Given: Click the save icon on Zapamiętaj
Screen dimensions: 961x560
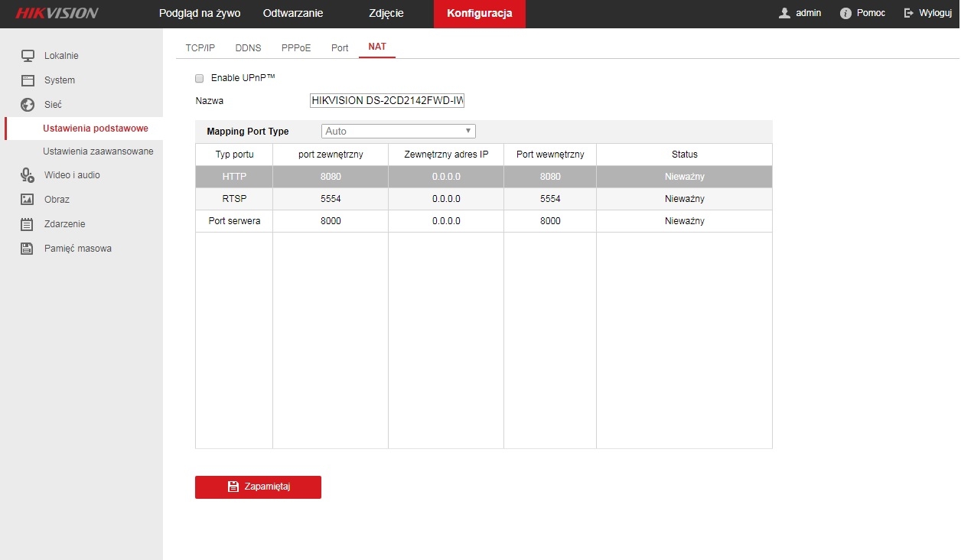Looking at the screenshot, I should [x=233, y=487].
